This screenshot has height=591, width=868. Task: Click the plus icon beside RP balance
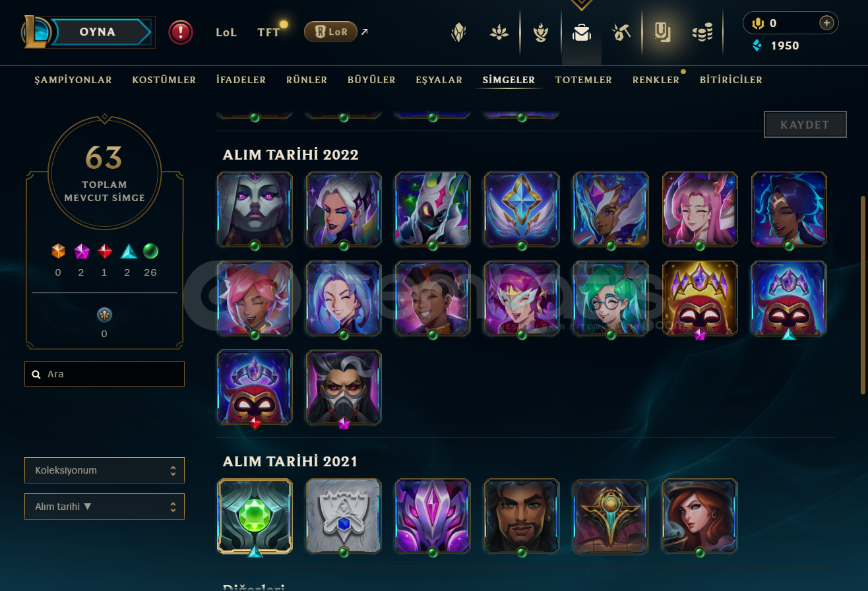[826, 23]
